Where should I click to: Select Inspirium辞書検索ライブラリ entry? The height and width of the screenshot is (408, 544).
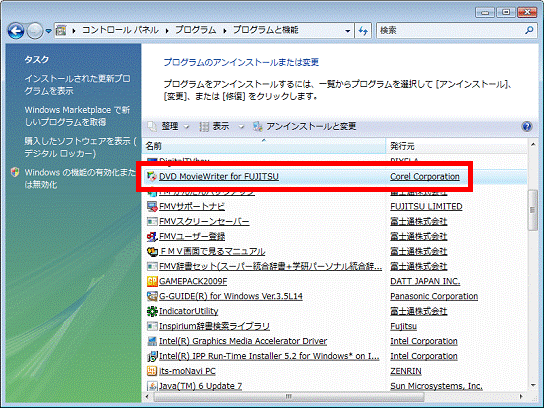click(214, 326)
